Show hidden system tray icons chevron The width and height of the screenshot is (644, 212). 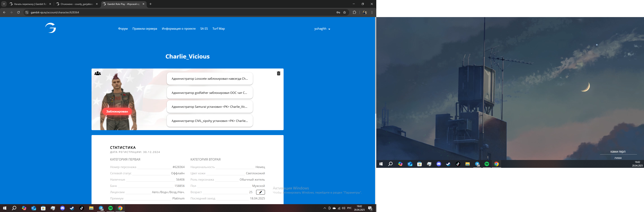point(325,208)
